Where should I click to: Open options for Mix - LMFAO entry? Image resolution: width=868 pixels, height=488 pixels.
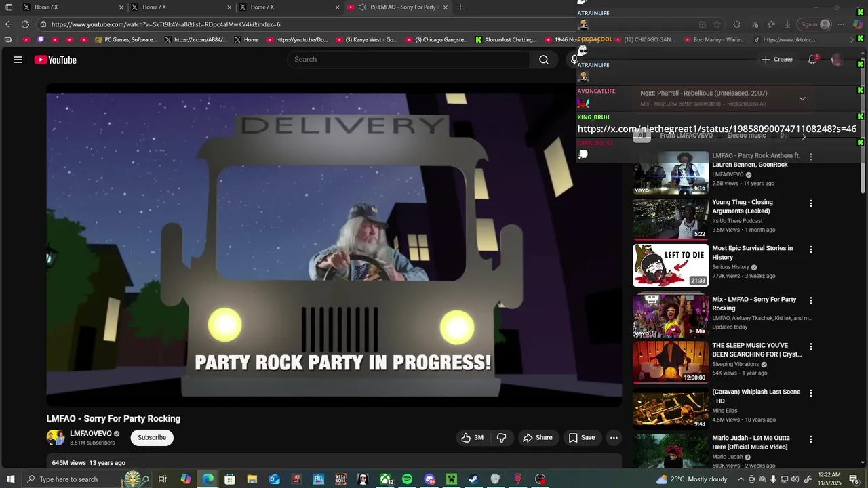[810, 300]
